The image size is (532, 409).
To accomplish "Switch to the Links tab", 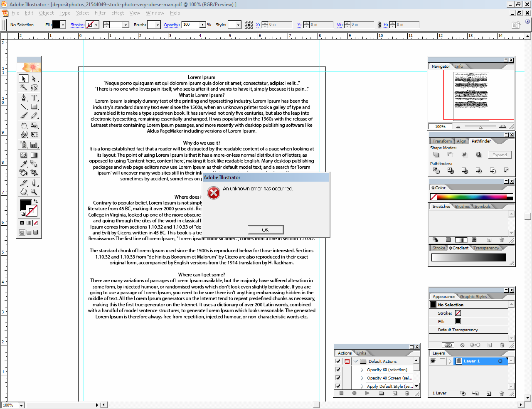I will click(x=361, y=353).
